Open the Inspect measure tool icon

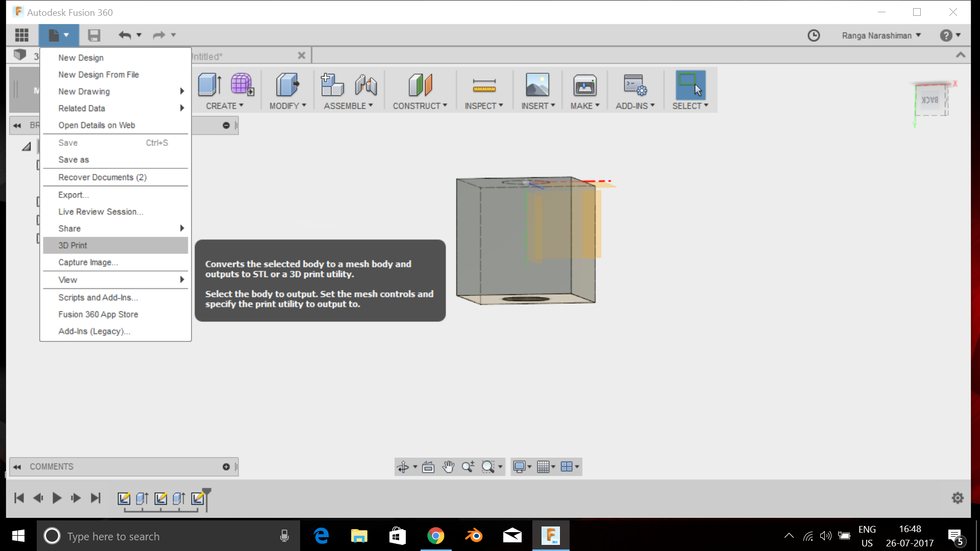pos(483,87)
